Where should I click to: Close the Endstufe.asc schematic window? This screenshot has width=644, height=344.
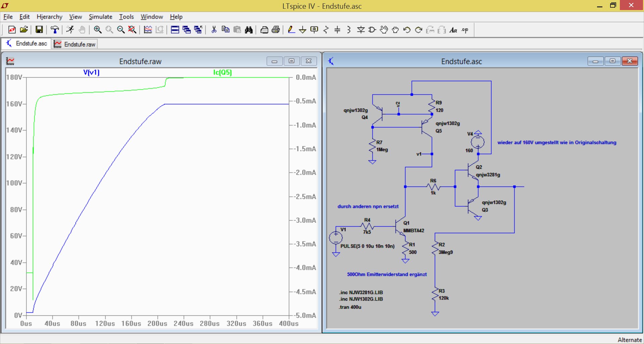[x=630, y=61]
